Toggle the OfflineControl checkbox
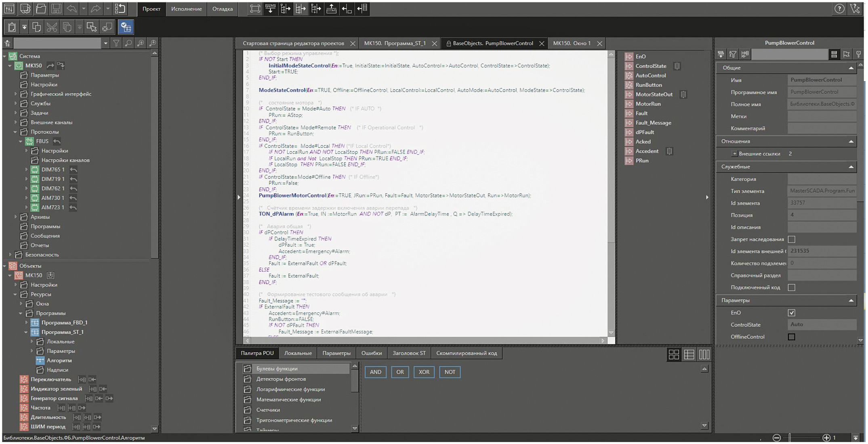The image size is (868, 444). [x=792, y=337]
